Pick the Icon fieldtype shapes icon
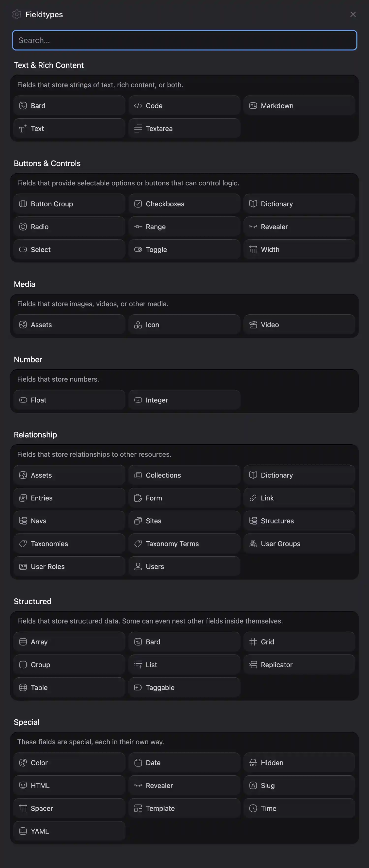Screen dimensions: 369x868 tap(138, 325)
